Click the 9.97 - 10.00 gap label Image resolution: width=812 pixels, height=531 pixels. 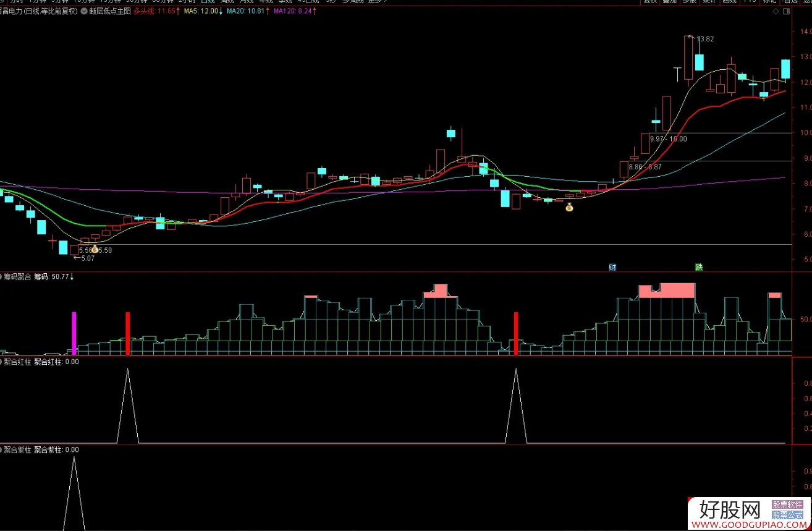669,139
